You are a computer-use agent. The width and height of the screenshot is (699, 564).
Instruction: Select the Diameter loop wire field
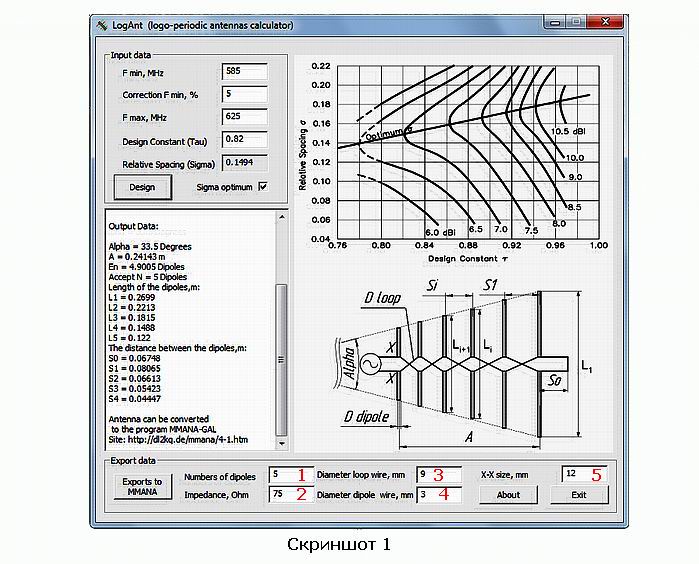(x=439, y=475)
